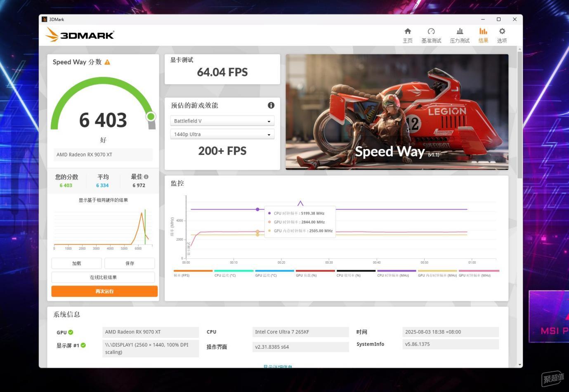Click the 加载 button
The image size is (569, 392).
(x=76, y=263)
